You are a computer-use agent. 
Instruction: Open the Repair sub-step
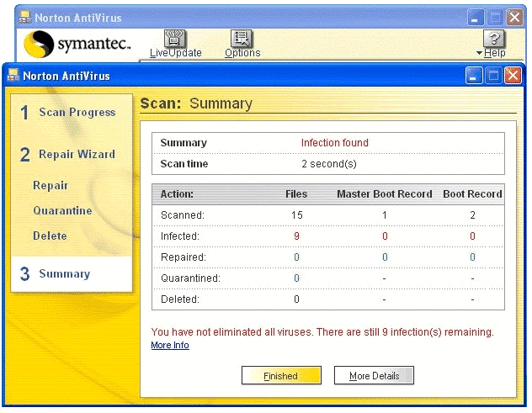(x=51, y=186)
